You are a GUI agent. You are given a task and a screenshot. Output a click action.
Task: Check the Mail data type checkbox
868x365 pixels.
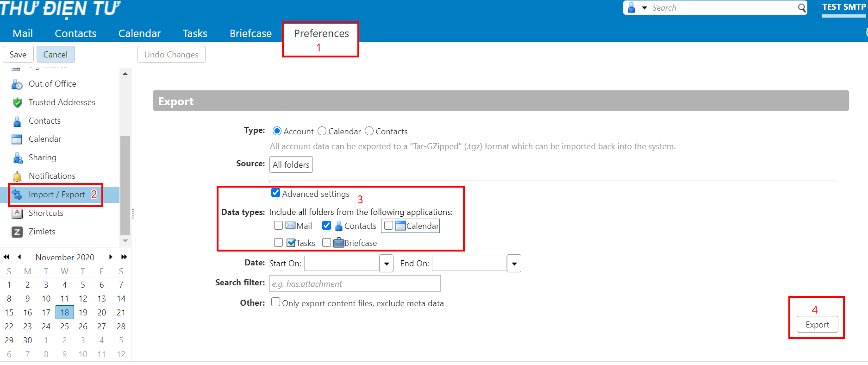pyautogui.click(x=278, y=226)
